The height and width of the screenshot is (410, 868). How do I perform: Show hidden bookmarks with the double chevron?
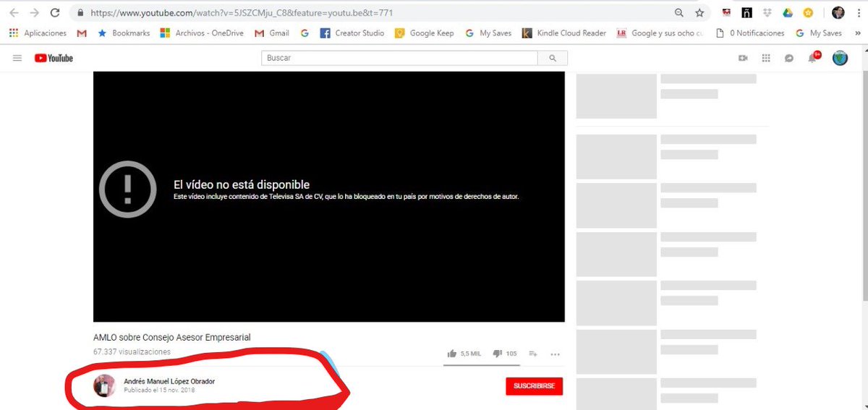point(856,33)
